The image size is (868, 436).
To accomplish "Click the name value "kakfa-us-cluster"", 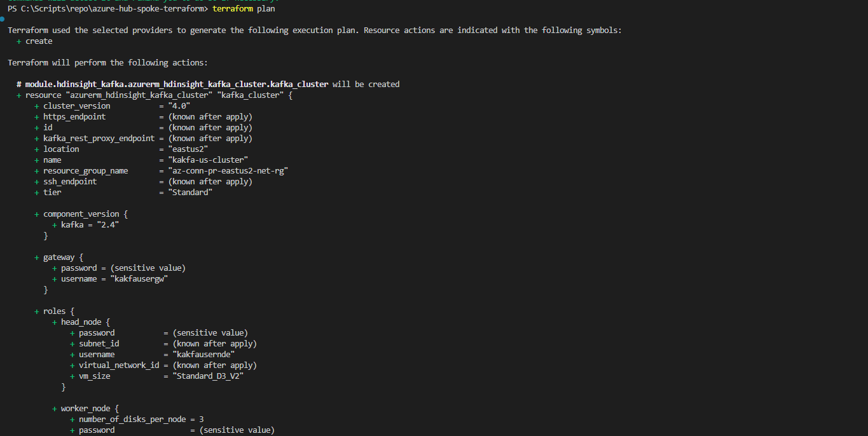I will (x=208, y=160).
